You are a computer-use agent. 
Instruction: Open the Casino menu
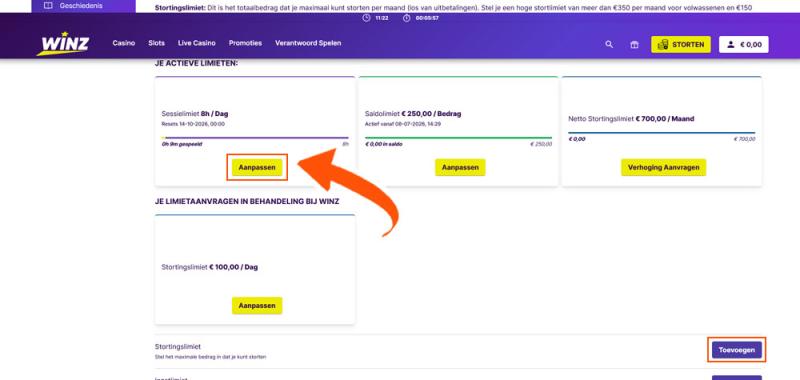pos(124,43)
